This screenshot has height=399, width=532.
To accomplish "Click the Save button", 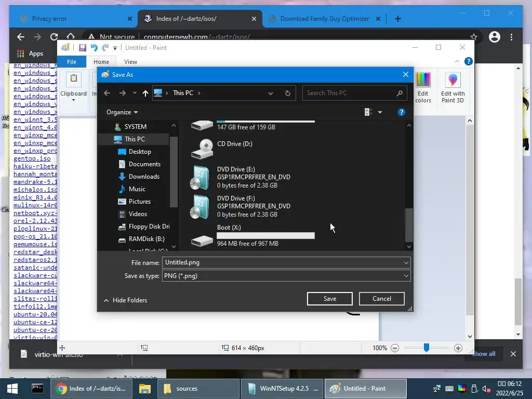I will click(330, 299).
